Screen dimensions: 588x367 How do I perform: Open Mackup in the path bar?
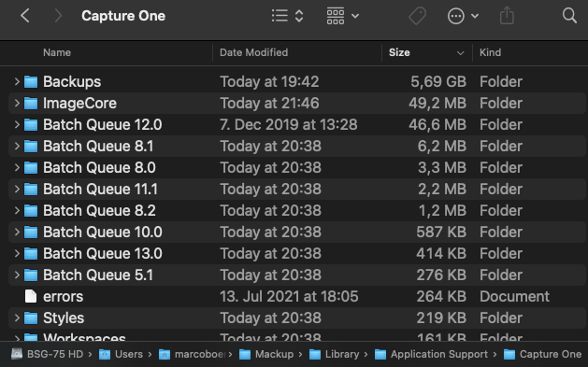pos(266,354)
